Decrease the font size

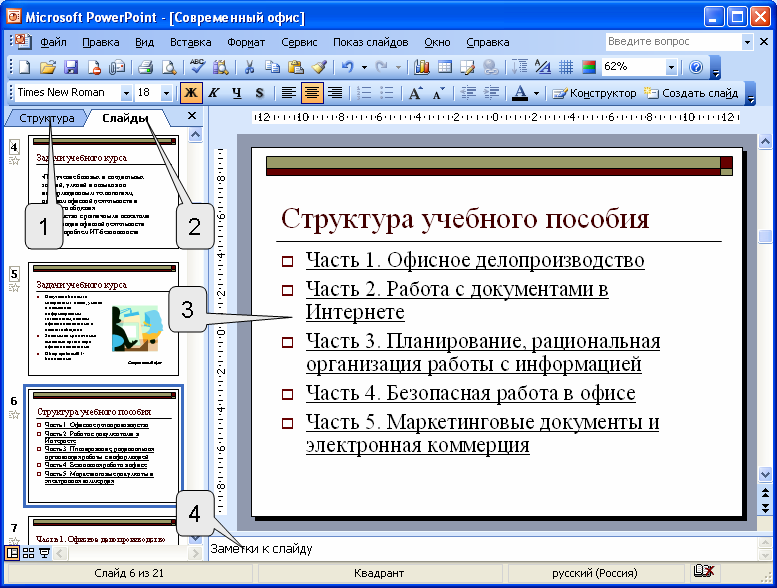point(439,93)
